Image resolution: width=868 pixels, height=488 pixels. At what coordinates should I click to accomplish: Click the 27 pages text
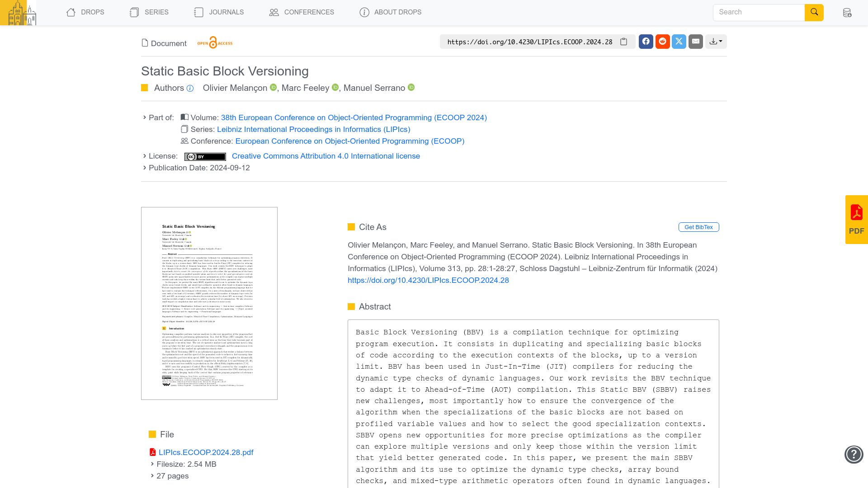[x=173, y=476]
